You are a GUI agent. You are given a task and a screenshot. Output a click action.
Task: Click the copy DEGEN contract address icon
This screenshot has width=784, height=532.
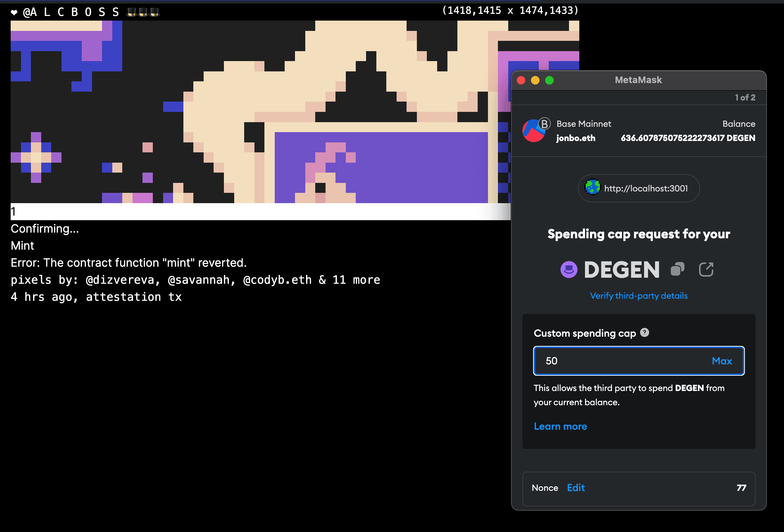pyautogui.click(x=677, y=269)
